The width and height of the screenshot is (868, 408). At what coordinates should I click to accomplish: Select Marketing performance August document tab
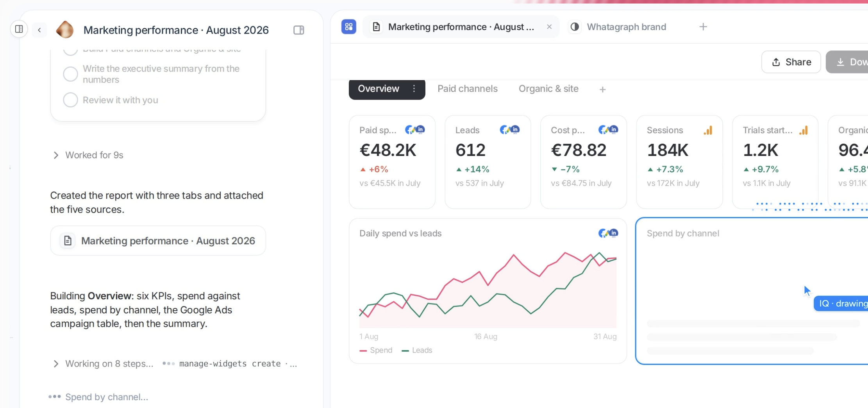point(460,27)
